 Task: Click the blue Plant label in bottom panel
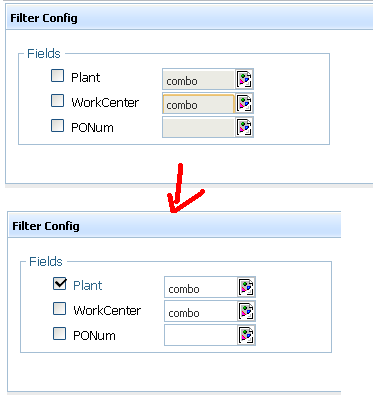pyautogui.click(x=88, y=286)
